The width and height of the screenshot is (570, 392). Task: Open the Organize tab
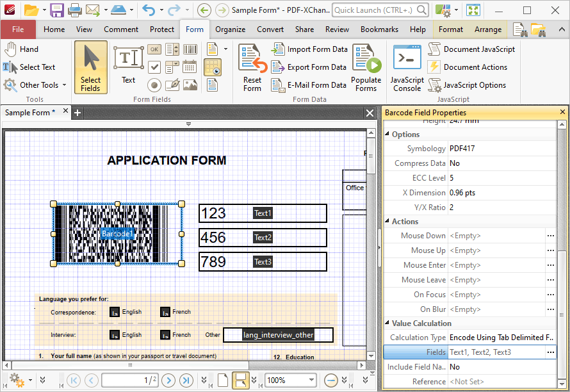tap(230, 29)
